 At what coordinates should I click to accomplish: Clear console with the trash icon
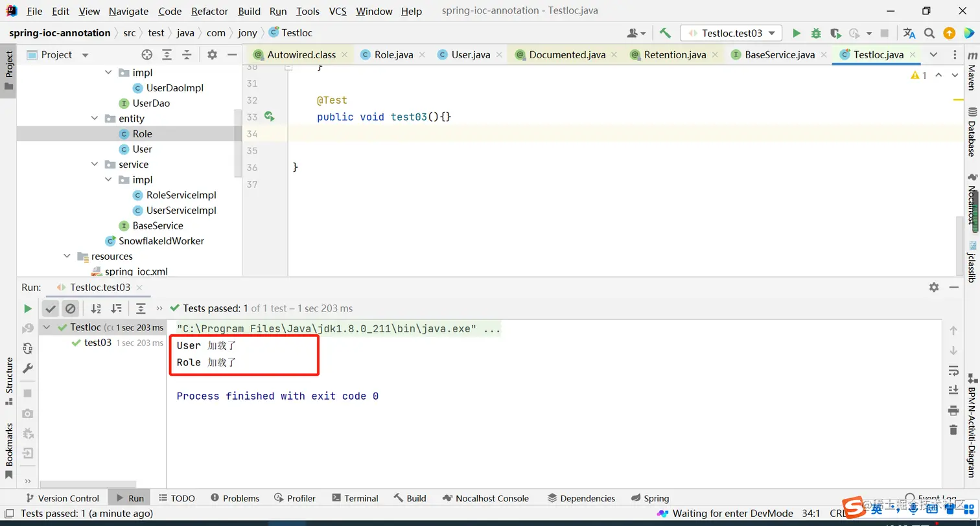pyautogui.click(x=953, y=429)
